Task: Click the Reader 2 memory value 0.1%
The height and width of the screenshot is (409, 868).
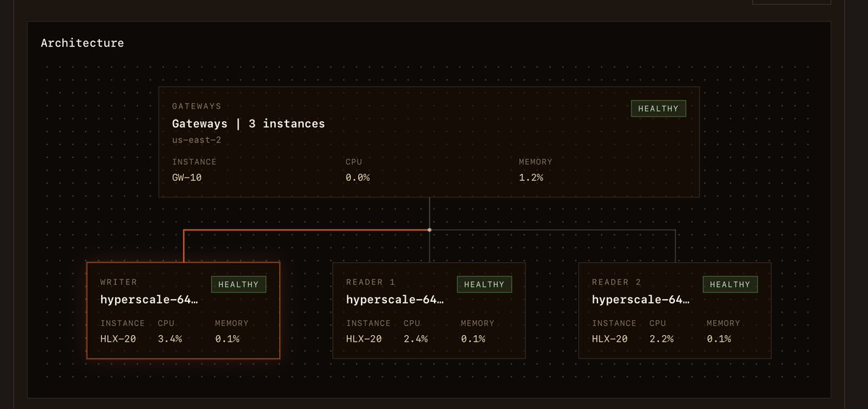Action: point(719,339)
